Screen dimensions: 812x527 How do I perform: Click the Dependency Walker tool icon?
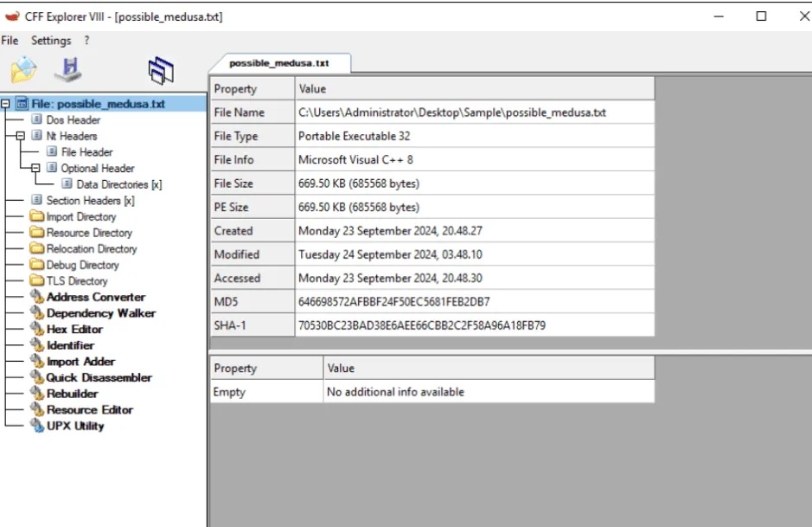tap(37, 312)
